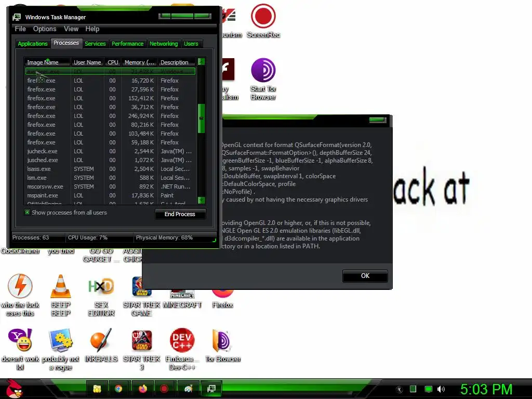532x399 pixels.
Task: Open Paint from the taskbar
Action: pyautogui.click(x=189, y=389)
